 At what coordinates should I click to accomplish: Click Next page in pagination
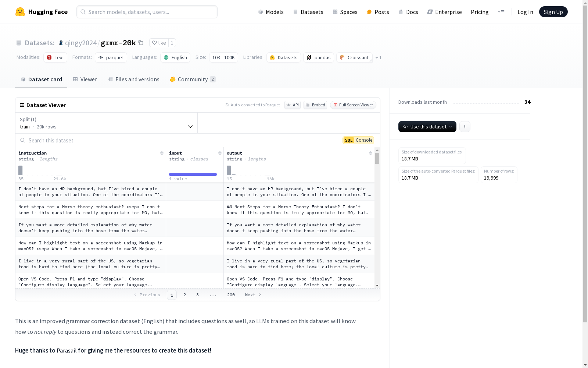[x=253, y=295]
